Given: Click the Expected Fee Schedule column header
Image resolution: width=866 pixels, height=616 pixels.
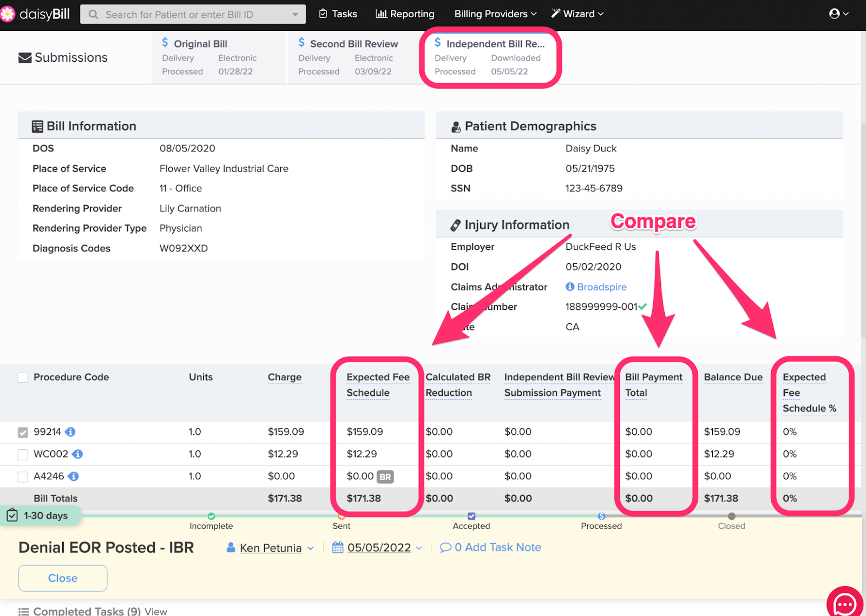Looking at the screenshot, I should 378,385.
